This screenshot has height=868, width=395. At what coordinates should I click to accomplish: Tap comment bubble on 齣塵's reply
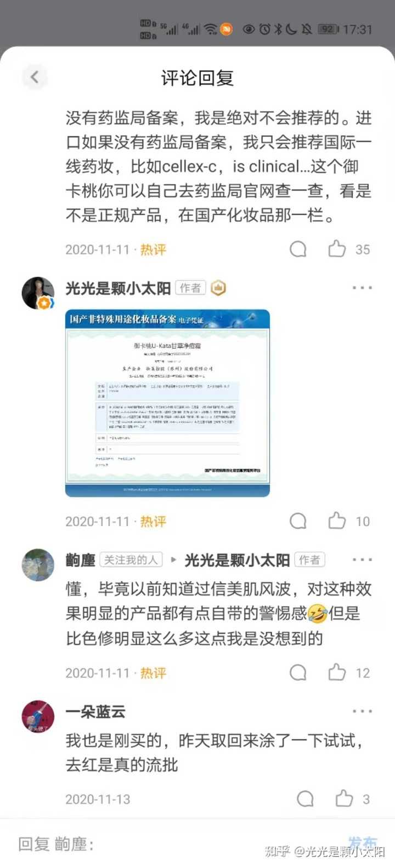click(298, 672)
